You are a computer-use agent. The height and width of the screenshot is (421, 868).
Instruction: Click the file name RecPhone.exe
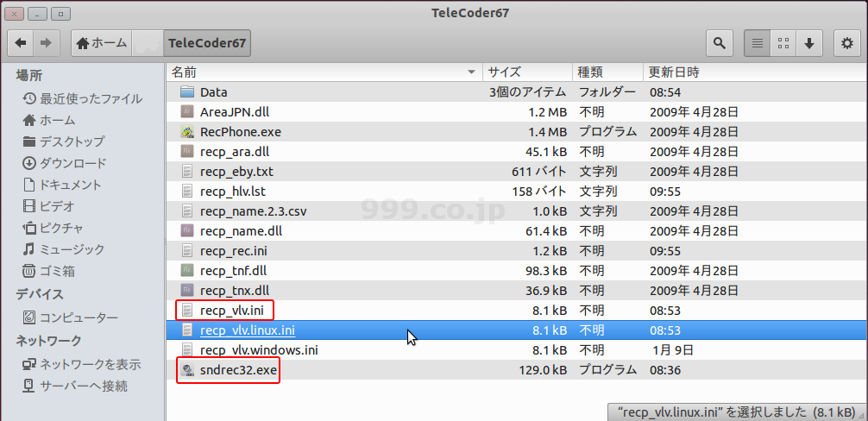(x=241, y=132)
